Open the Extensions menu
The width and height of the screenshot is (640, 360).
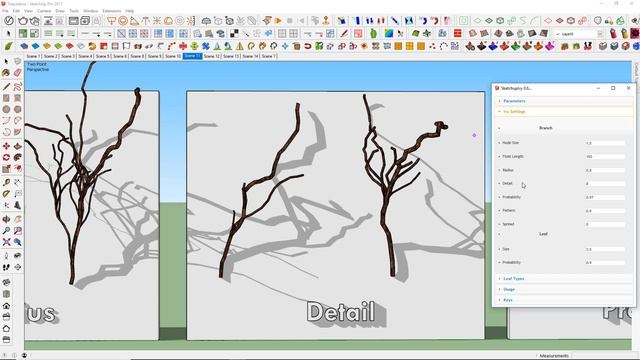[x=111, y=11]
